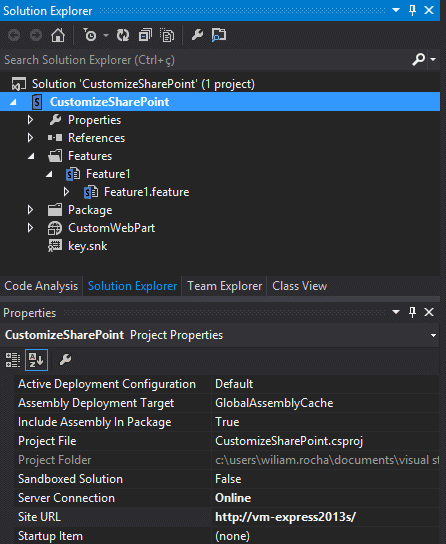This screenshot has height=544, width=446.
Task: Click the solution icon beside Solution node
Action: click(x=19, y=84)
